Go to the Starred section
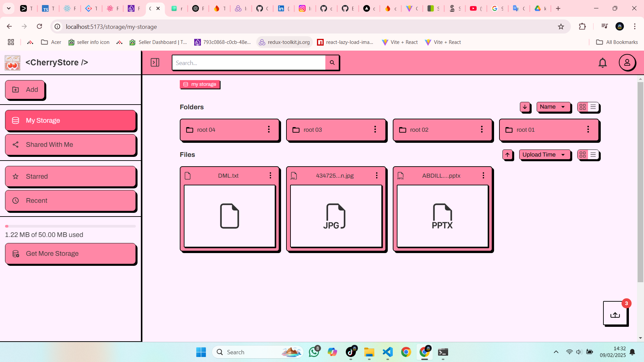644x362 pixels. pyautogui.click(x=70, y=177)
